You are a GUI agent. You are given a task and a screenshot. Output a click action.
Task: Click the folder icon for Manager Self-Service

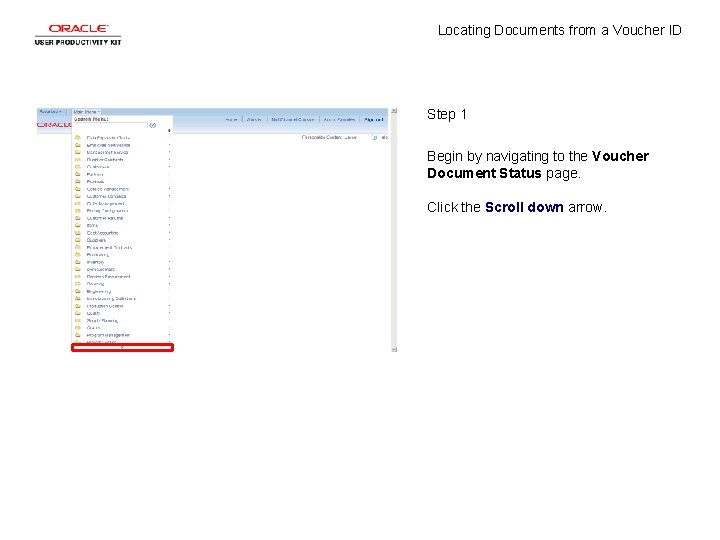(78, 152)
